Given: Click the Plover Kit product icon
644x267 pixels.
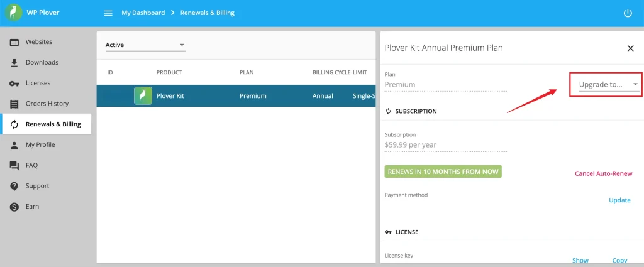Looking at the screenshot, I should (x=143, y=96).
